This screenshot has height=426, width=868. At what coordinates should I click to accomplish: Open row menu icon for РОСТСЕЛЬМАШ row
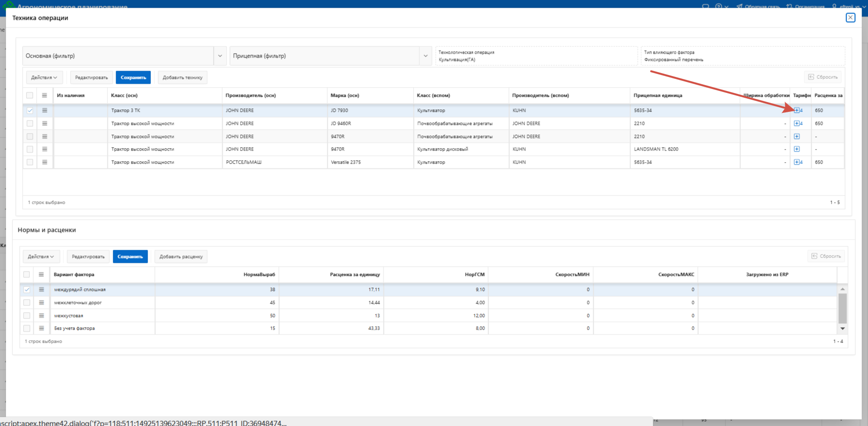(x=45, y=162)
